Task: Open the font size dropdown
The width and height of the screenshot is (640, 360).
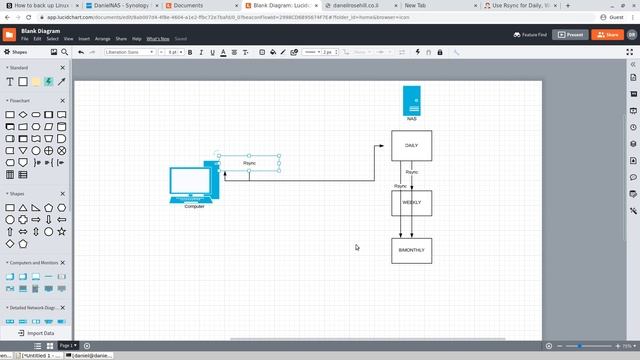Action: (x=174, y=52)
